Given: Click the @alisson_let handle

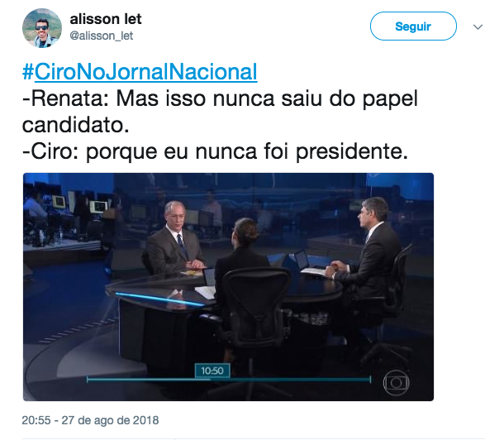Looking at the screenshot, I should 102,36.
